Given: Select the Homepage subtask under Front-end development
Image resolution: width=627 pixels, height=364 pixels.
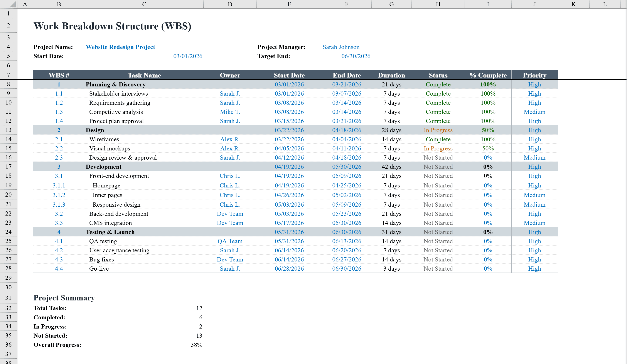Looking at the screenshot, I should point(106,185).
